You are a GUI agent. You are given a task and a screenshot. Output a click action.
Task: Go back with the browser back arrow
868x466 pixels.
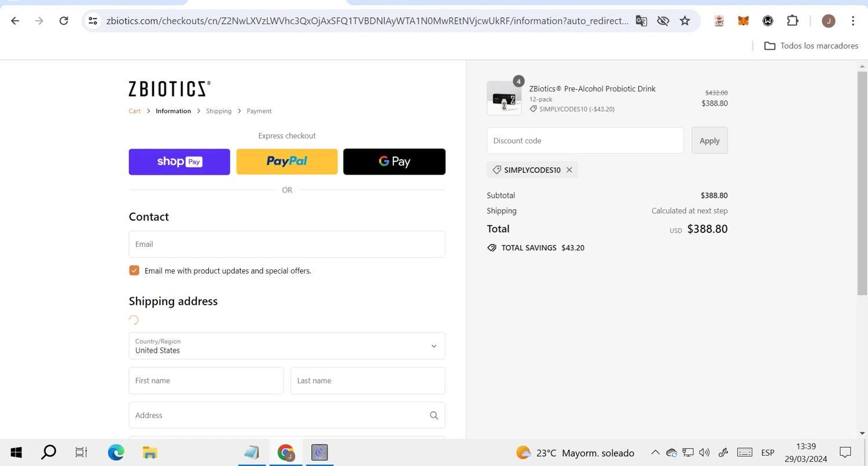tap(15, 21)
